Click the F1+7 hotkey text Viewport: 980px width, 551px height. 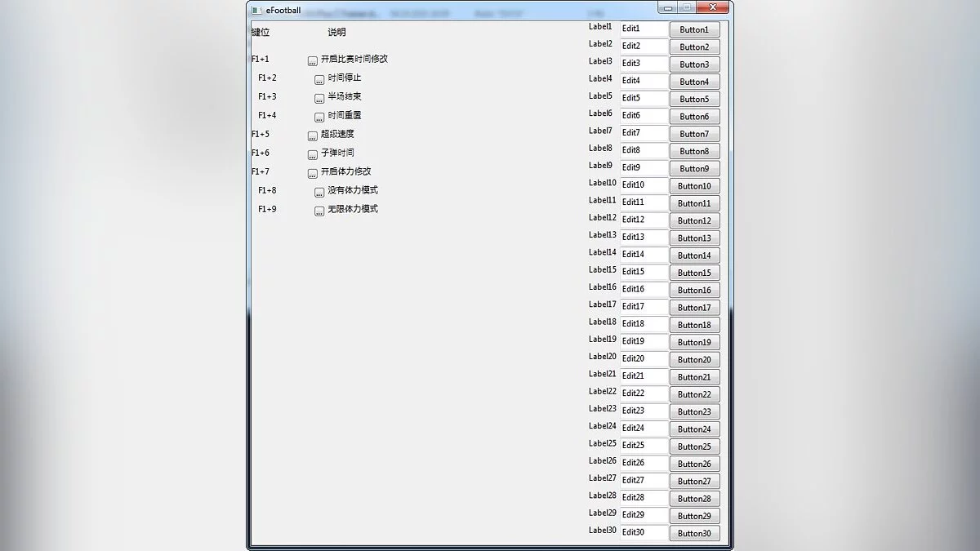pos(261,172)
